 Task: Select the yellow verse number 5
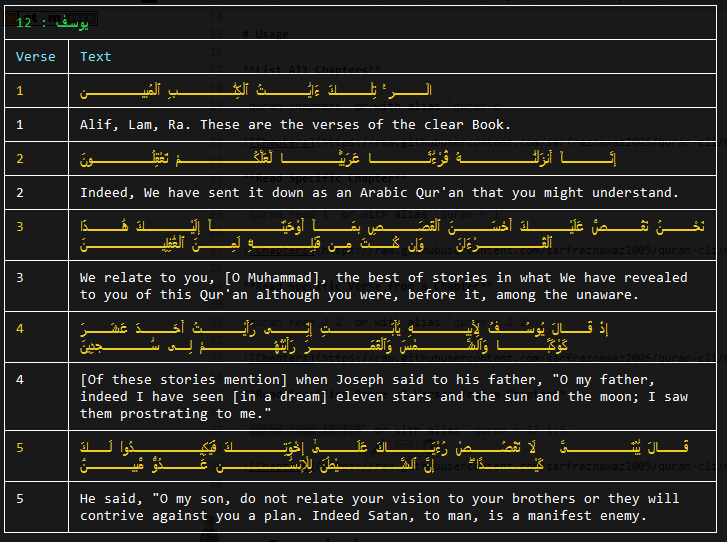point(20,448)
